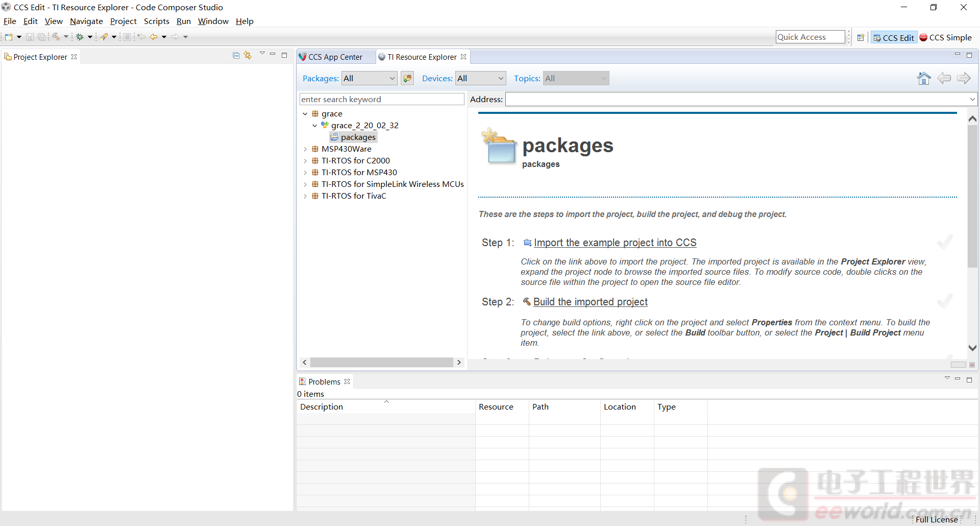Click the Save toolbar icon
The height and width of the screenshot is (526, 980).
30,37
